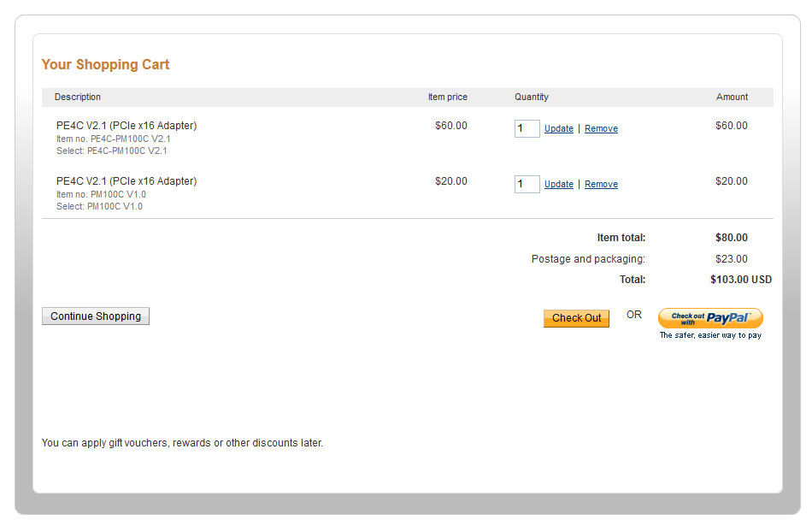Focus the quantity field of the $60.00 item
812x520 pixels.
click(527, 128)
